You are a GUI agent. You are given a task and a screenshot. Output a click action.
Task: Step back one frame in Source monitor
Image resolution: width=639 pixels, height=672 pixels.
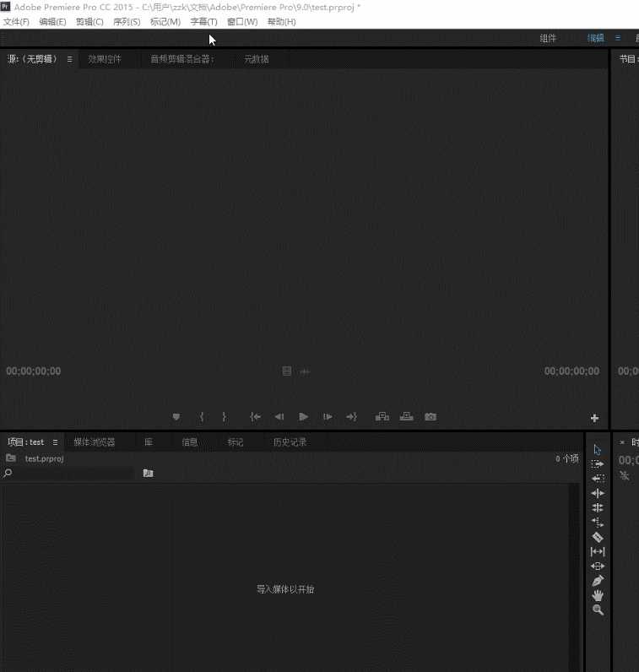point(279,416)
